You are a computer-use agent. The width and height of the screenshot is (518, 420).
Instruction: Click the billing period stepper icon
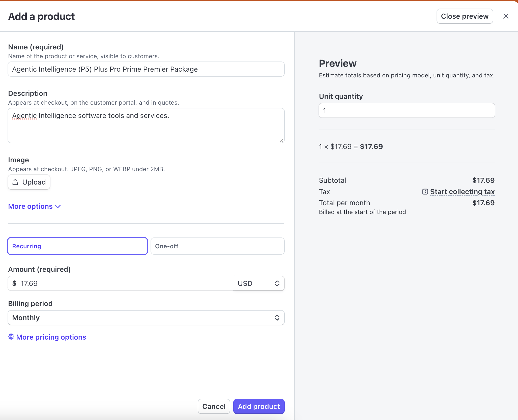277,317
